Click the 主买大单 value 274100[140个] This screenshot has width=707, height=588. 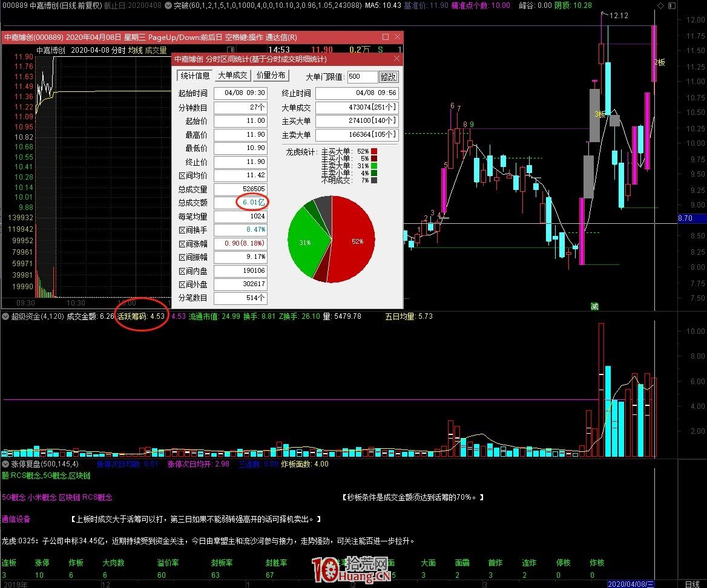357,121
